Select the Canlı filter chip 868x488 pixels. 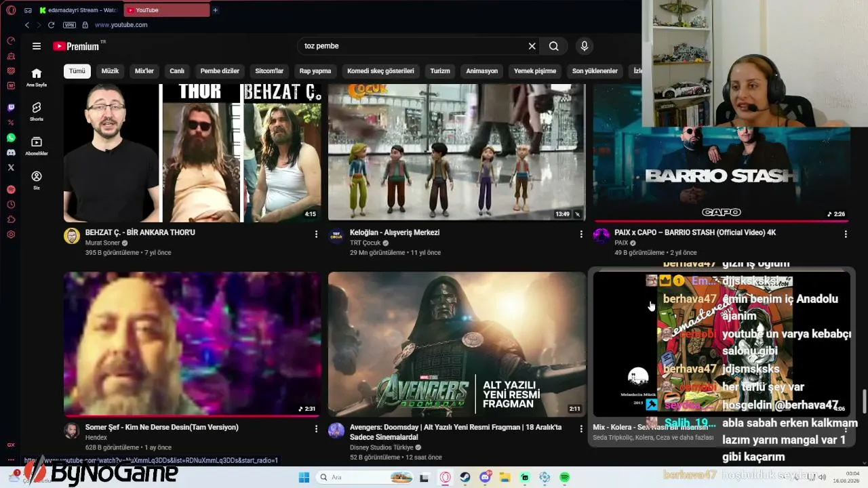[177, 71]
